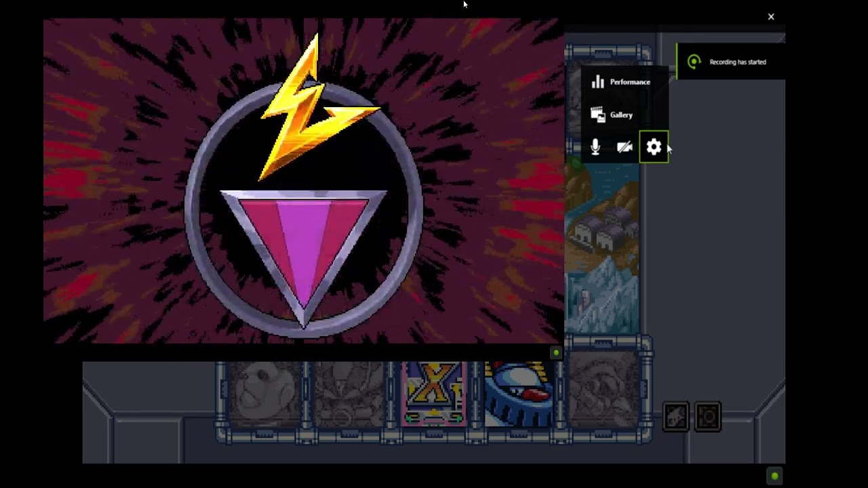Open the Performance overlay panel
This screenshot has width=868, height=488.
tap(621, 82)
